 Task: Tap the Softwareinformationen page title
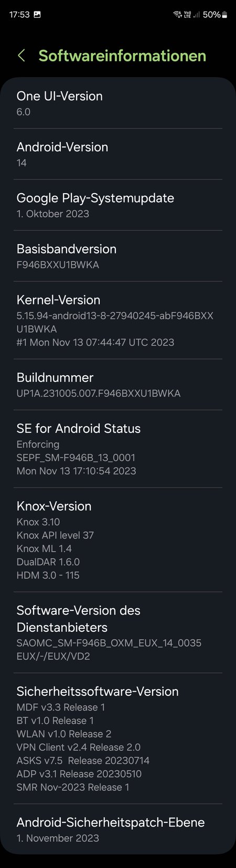click(122, 56)
